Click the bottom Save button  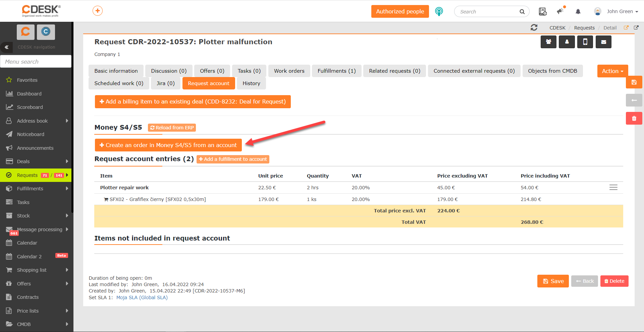(x=553, y=281)
